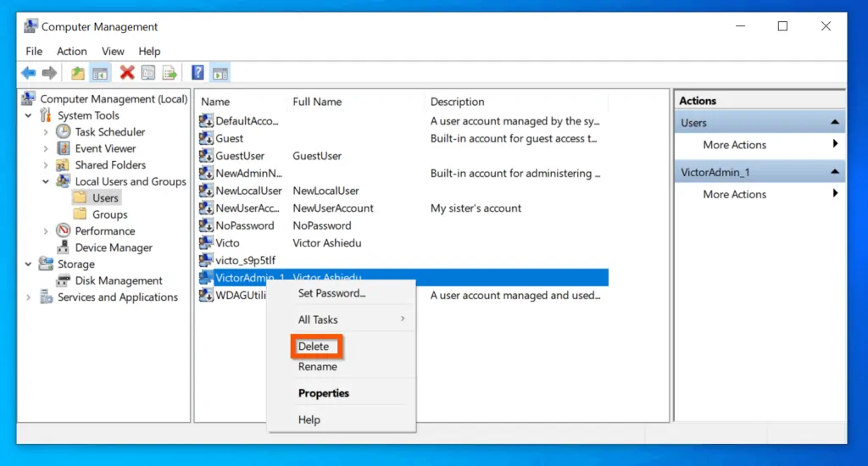Toggle Show/Hide Action Pane toolbar icon
This screenshot has width=868, height=466.
(x=220, y=73)
